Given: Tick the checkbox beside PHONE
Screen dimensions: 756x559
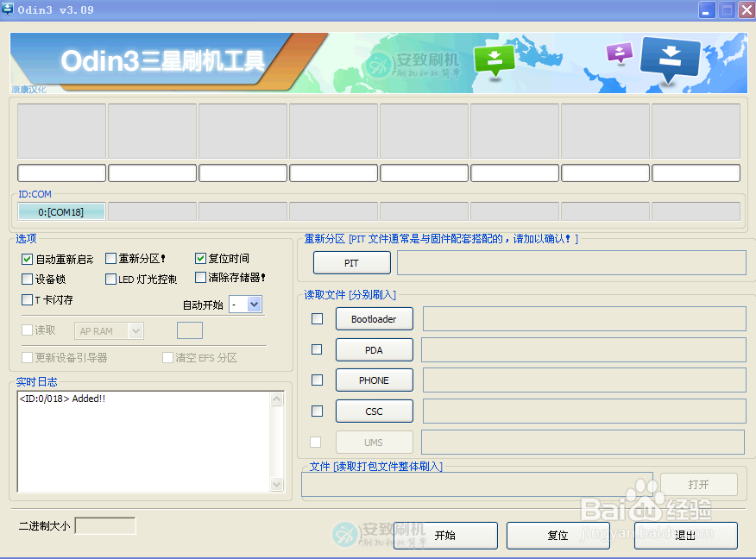Looking at the screenshot, I should 318,380.
